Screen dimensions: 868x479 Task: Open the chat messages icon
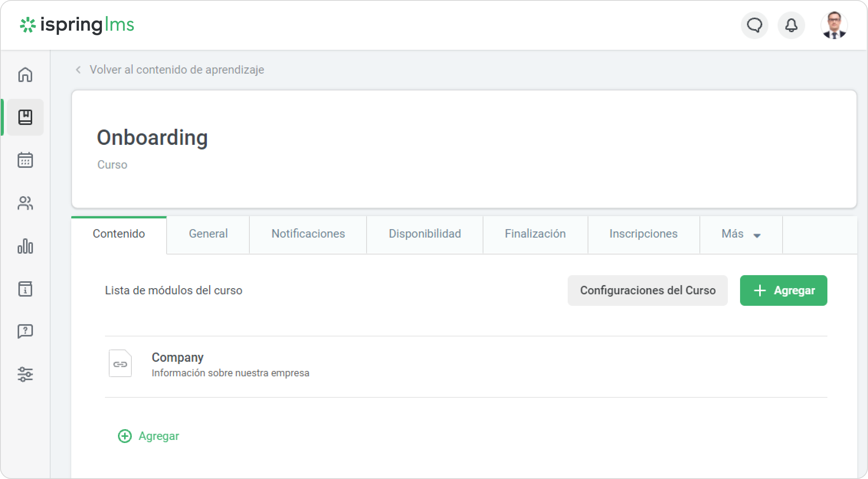pos(755,25)
